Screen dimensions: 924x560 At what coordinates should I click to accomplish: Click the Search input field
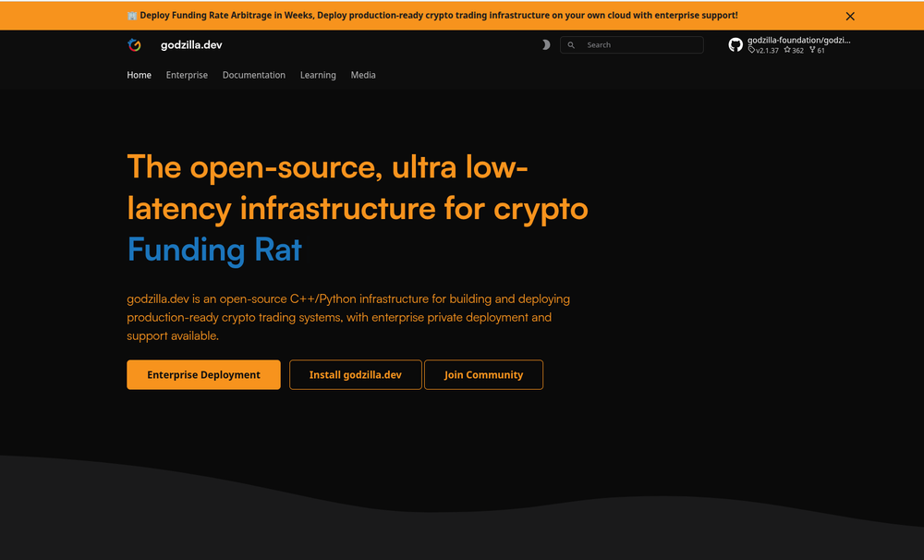632,44
